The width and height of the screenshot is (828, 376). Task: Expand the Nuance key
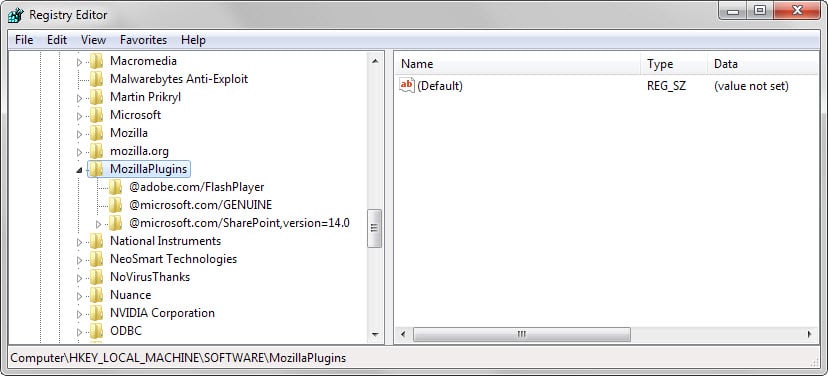pos(80,296)
